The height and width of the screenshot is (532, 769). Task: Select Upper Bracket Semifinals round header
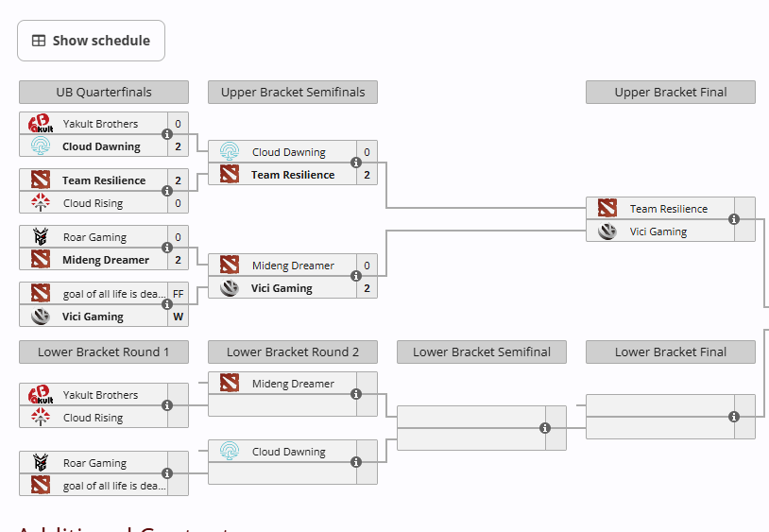[293, 93]
